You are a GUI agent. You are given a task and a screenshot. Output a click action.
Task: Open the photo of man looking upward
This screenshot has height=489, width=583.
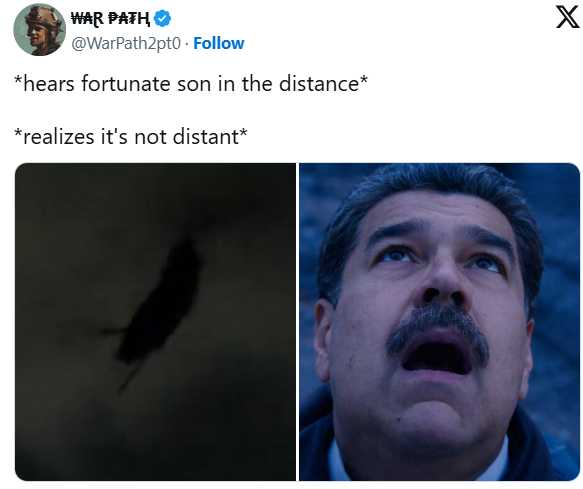439,322
